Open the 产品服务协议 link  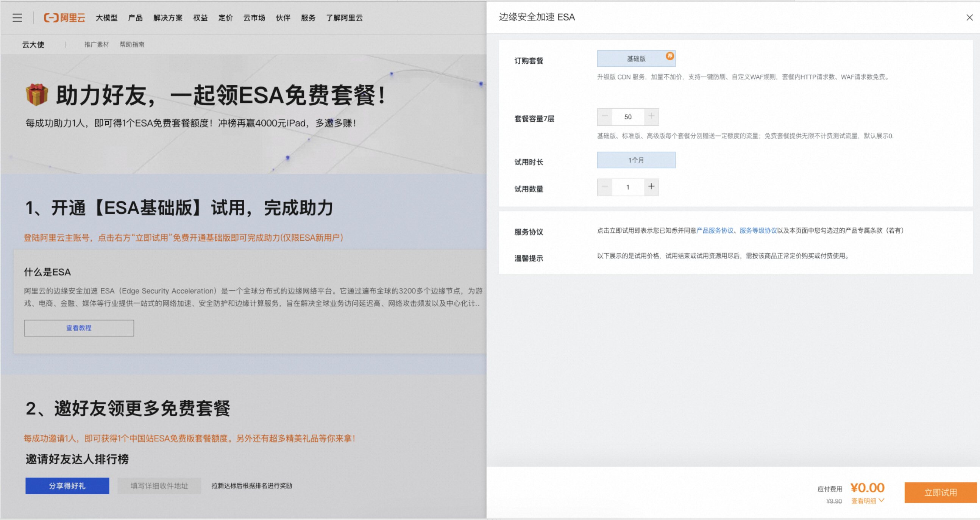(715, 231)
